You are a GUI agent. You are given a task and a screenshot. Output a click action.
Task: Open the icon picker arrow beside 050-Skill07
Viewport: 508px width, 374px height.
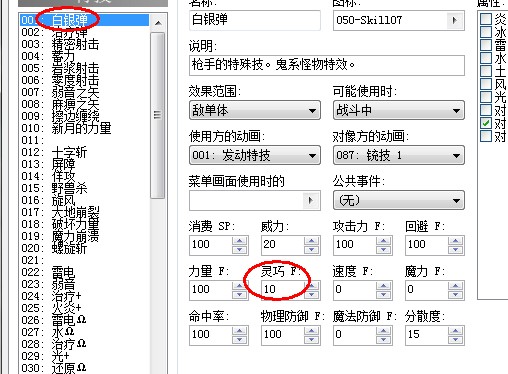click(x=455, y=20)
